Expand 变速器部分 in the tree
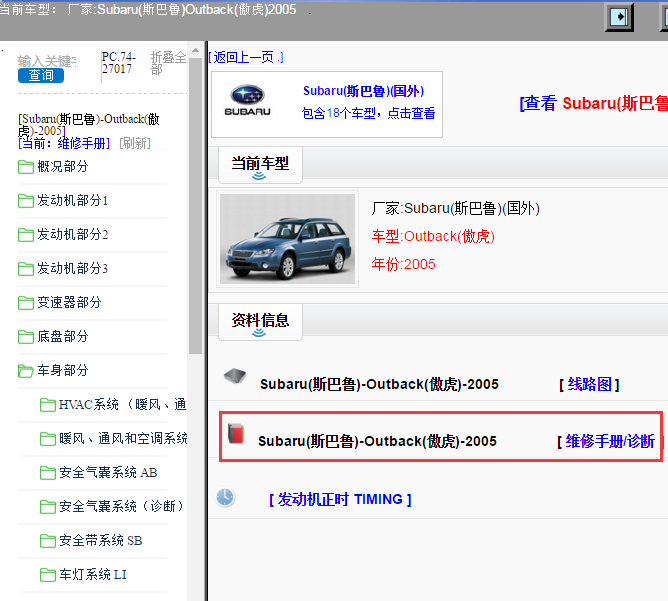 coord(69,302)
